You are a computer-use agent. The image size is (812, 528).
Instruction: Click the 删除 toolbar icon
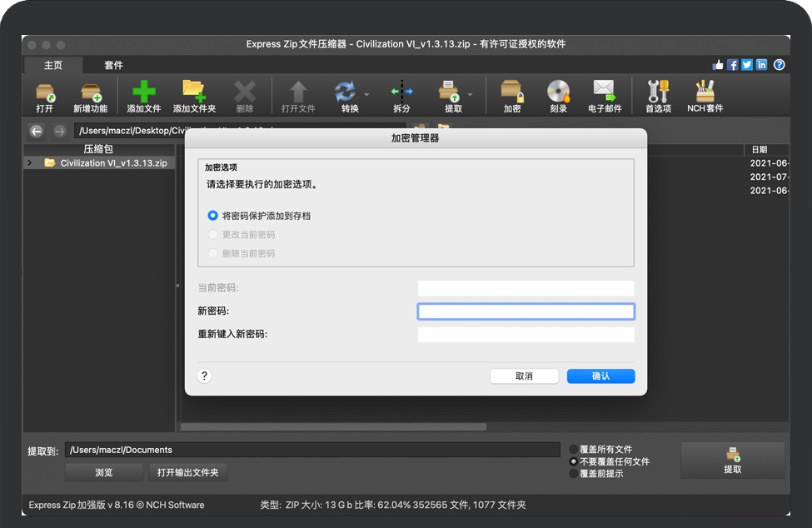click(x=245, y=94)
